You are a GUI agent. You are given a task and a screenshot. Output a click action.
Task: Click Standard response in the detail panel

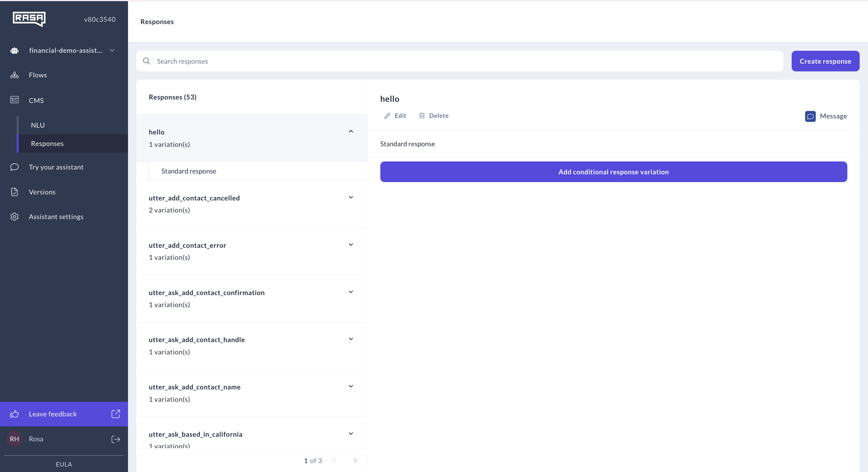tap(407, 144)
